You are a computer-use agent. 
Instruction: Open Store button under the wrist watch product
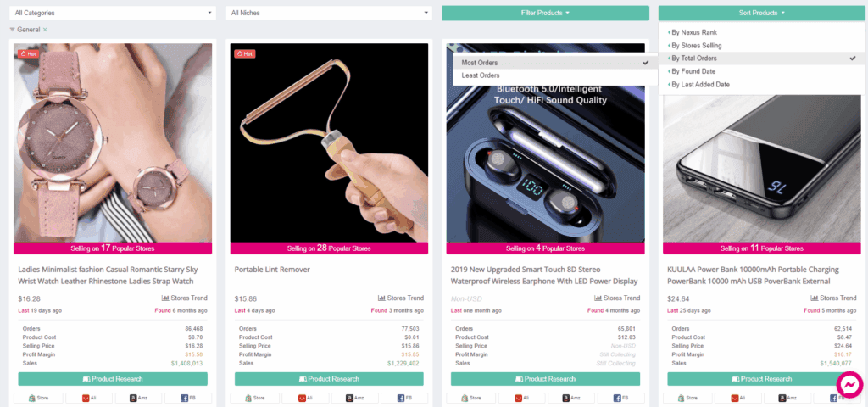37,398
